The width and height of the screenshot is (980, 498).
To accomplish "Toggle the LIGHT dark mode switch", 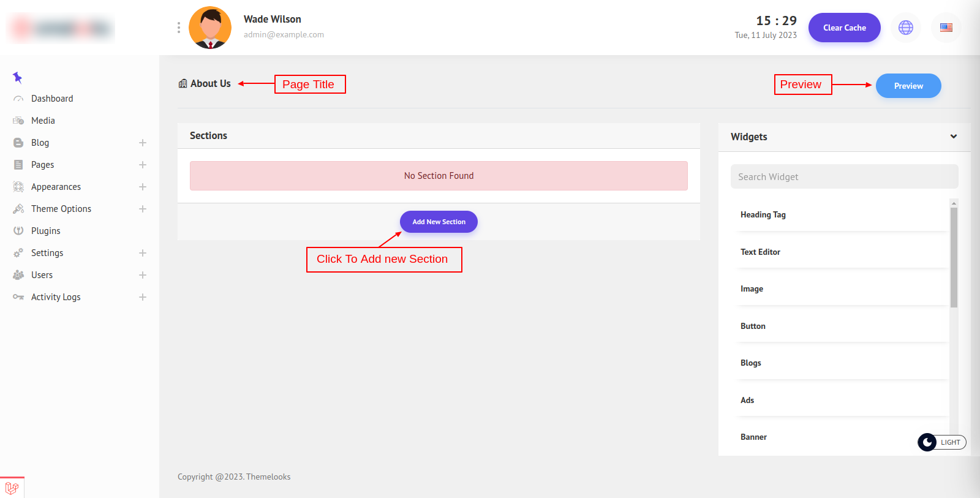I will (941, 442).
